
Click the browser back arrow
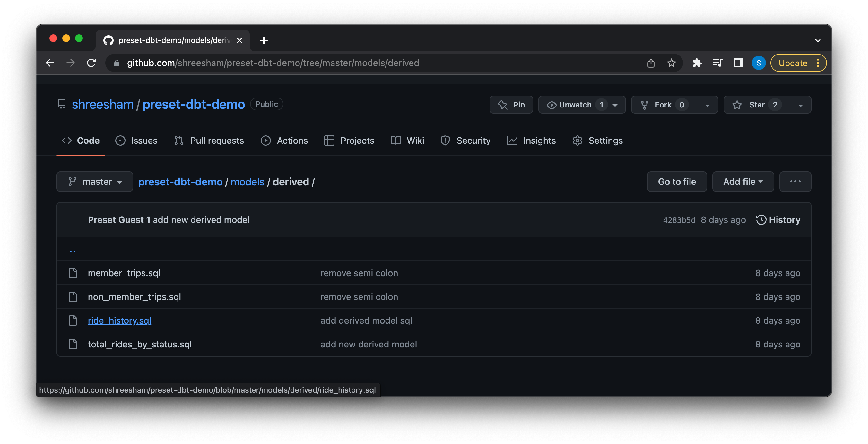click(50, 63)
